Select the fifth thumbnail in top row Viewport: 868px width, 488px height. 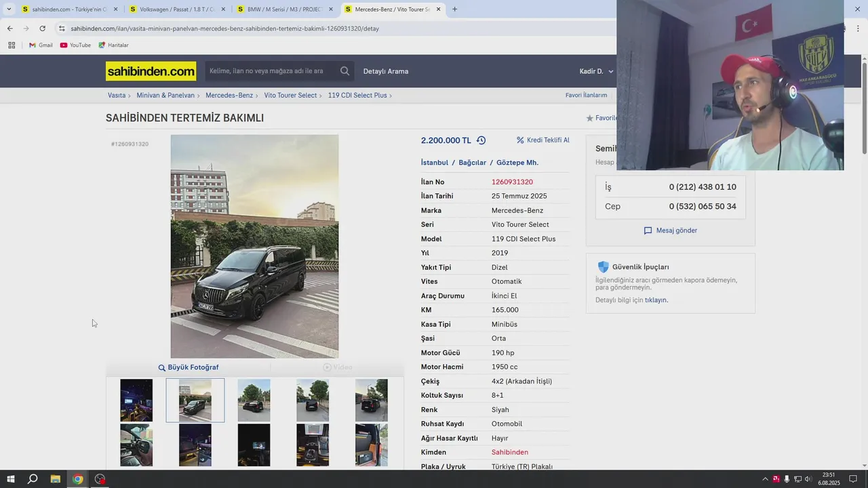click(372, 401)
